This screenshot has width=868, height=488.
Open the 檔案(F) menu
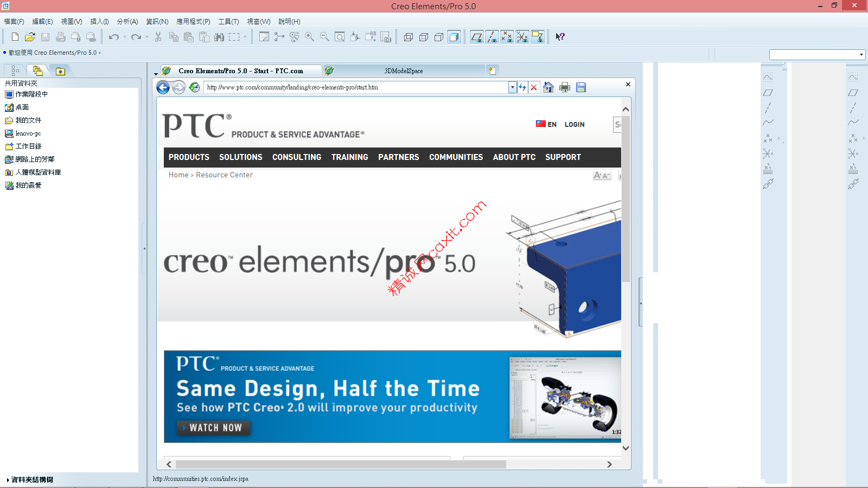click(x=14, y=22)
